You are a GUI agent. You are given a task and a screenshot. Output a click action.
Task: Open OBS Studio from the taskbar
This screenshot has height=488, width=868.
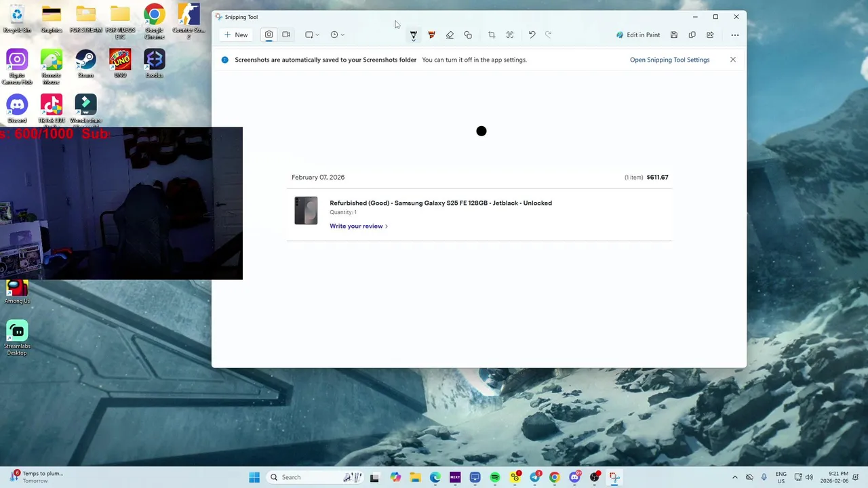pos(595,477)
